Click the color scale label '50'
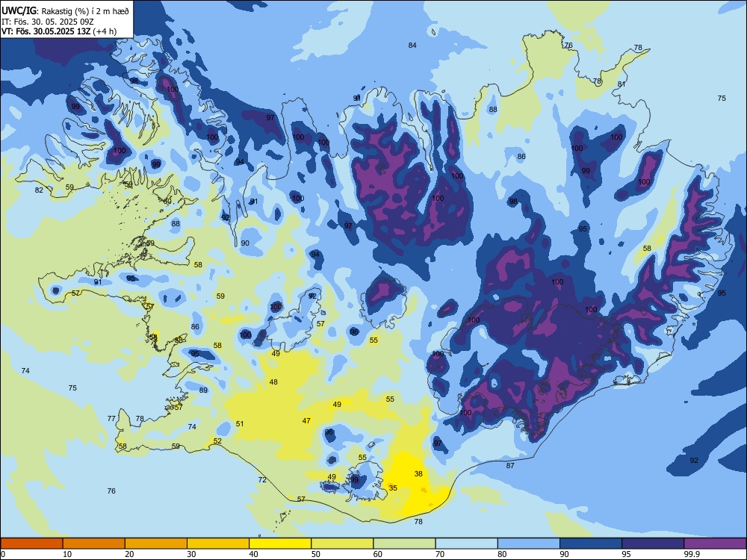 pos(316,554)
